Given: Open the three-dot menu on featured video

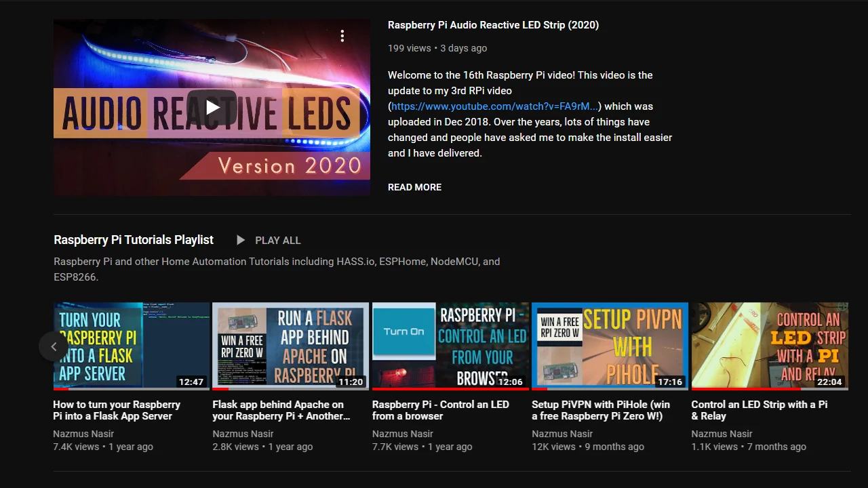Looking at the screenshot, I should 342,36.
